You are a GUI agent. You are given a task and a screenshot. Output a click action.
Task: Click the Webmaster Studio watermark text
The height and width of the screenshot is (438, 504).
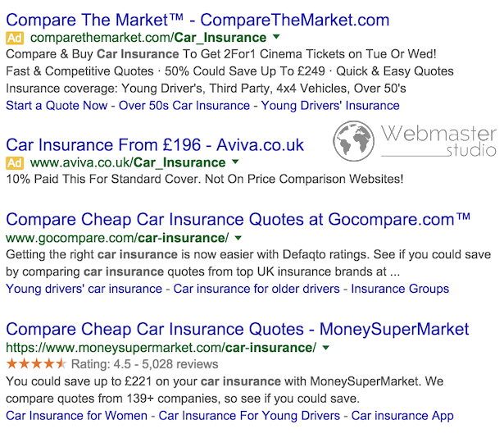438,141
